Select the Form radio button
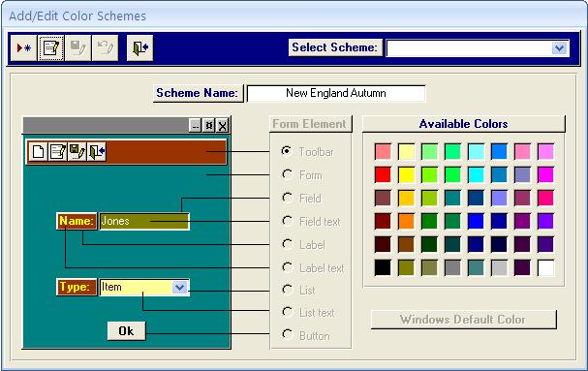588x371 pixels. 287,174
